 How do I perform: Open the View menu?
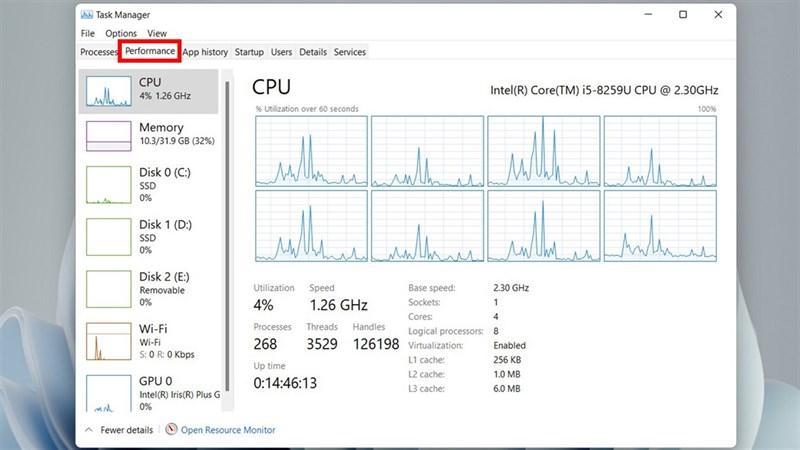tap(157, 33)
